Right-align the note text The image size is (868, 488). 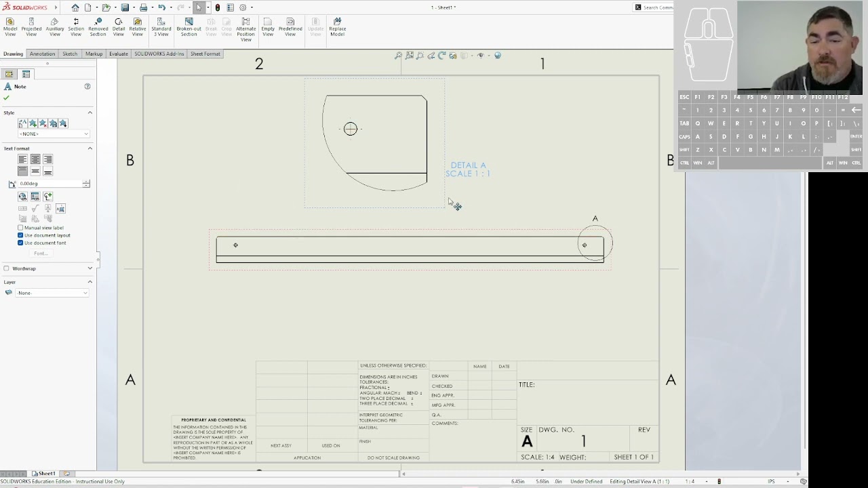tap(47, 159)
